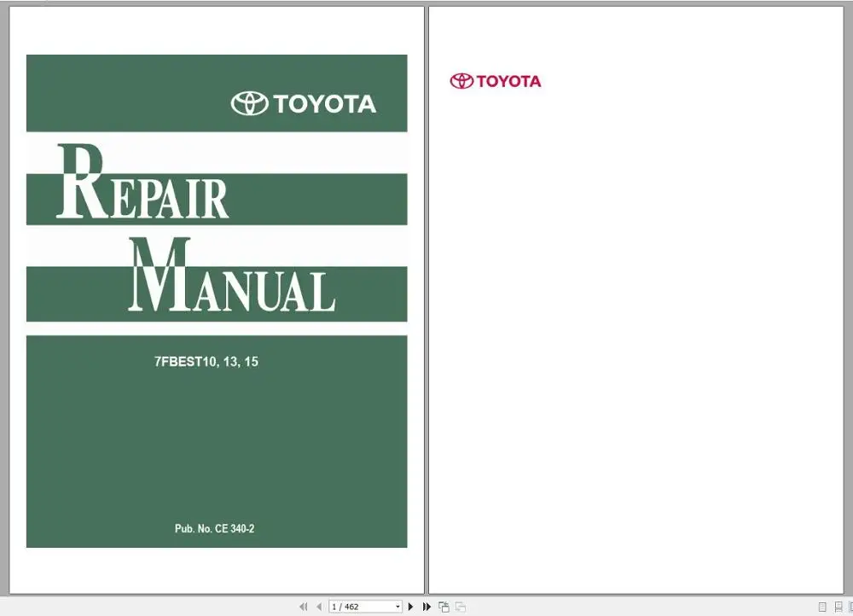Skip to the last page
853x616 pixels.
426,606
